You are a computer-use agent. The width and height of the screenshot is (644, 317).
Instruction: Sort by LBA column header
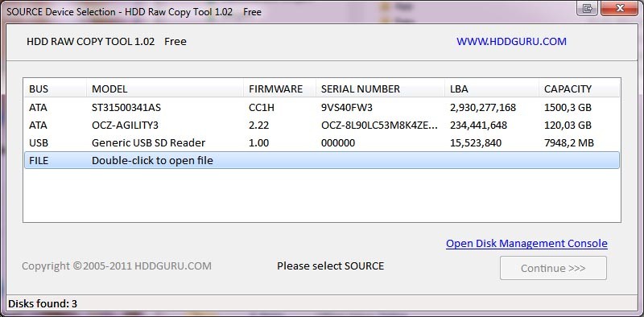492,89
